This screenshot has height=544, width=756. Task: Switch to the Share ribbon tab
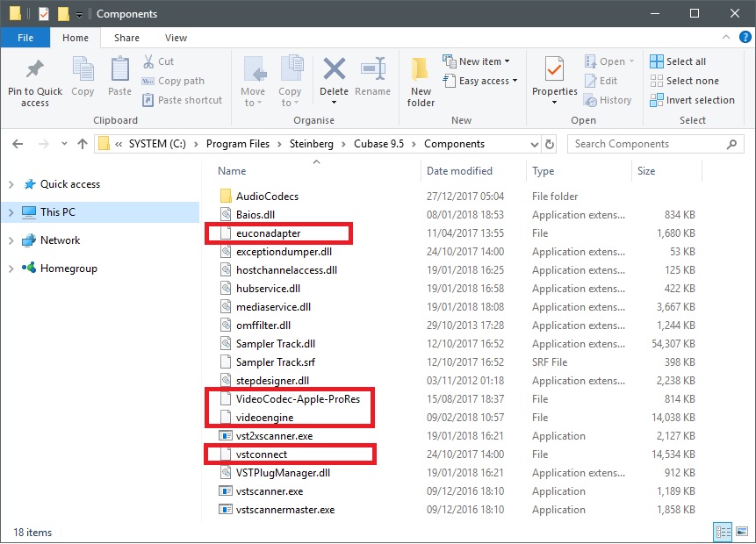pyautogui.click(x=126, y=38)
